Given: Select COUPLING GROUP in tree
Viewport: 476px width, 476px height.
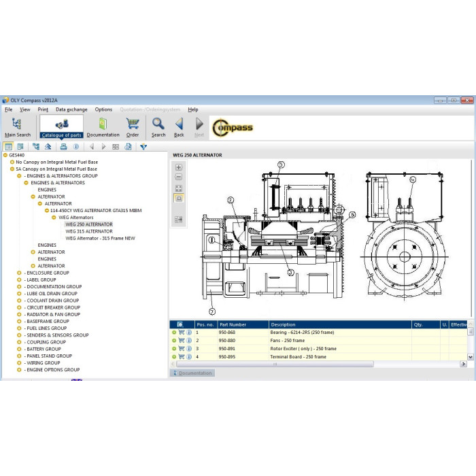Looking at the screenshot, I should (x=45, y=342).
